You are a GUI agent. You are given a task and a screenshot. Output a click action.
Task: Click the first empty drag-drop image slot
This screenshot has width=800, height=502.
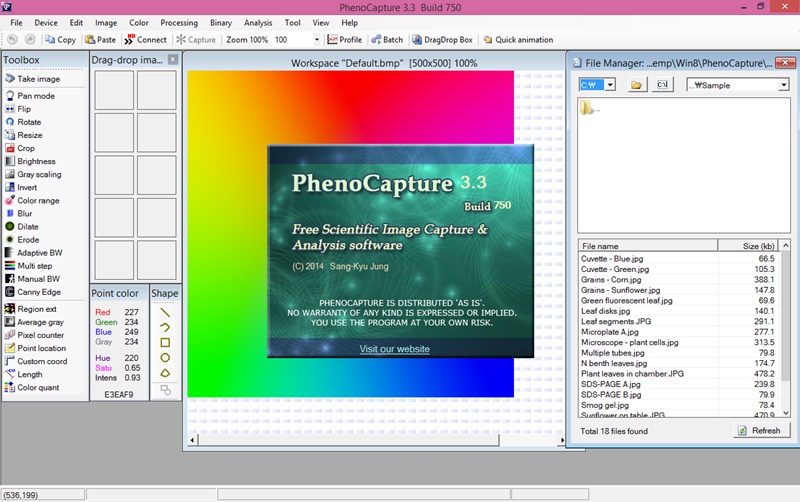(115, 91)
